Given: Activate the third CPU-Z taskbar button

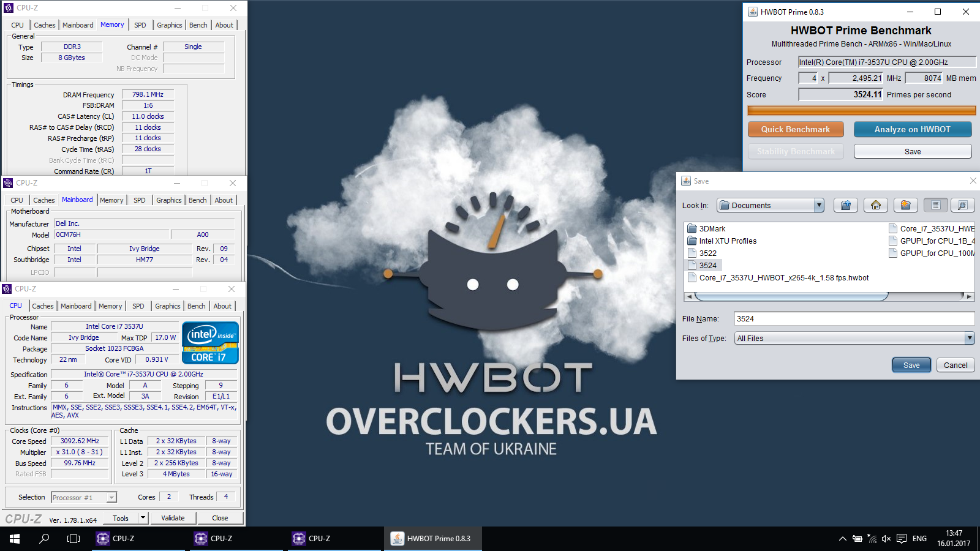Looking at the screenshot, I should pos(336,539).
